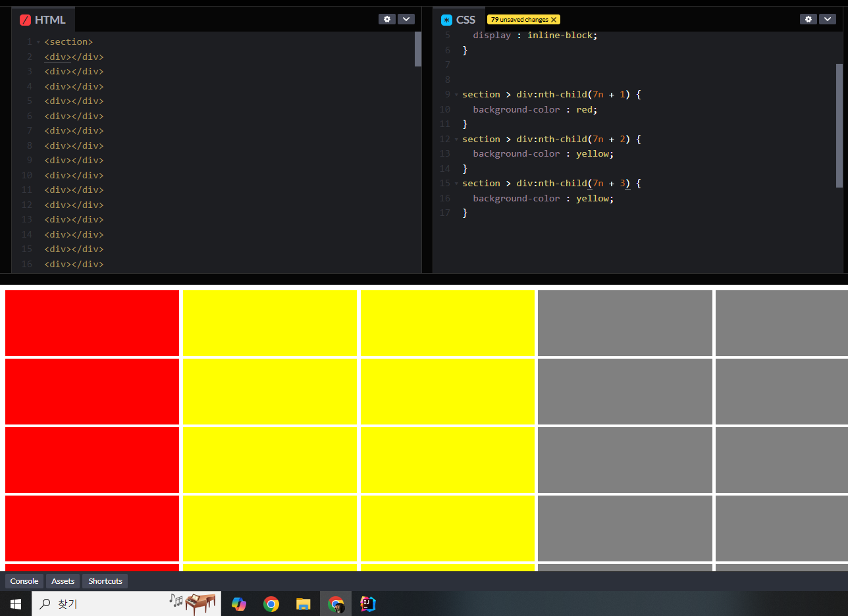Viewport: 848px width, 616px height.
Task: Click the nth-child(7n + 1) selector line
Action: pos(551,95)
